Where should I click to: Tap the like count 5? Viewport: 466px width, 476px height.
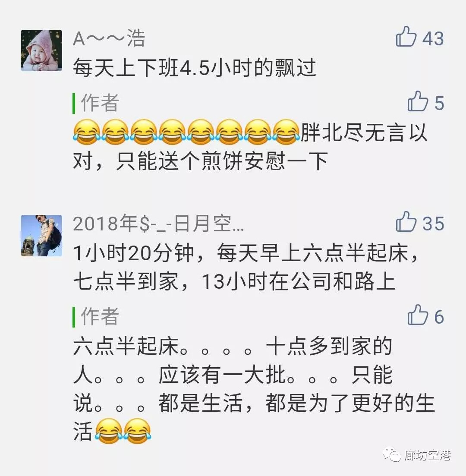click(x=439, y=104)
